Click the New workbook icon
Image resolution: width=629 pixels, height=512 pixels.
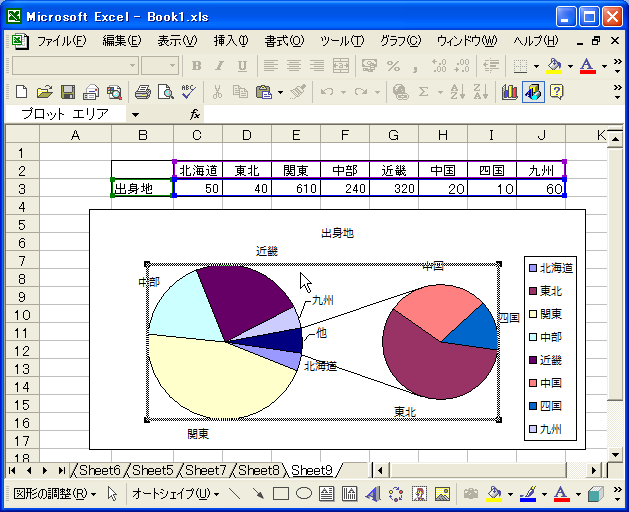[x=21, y=92]
